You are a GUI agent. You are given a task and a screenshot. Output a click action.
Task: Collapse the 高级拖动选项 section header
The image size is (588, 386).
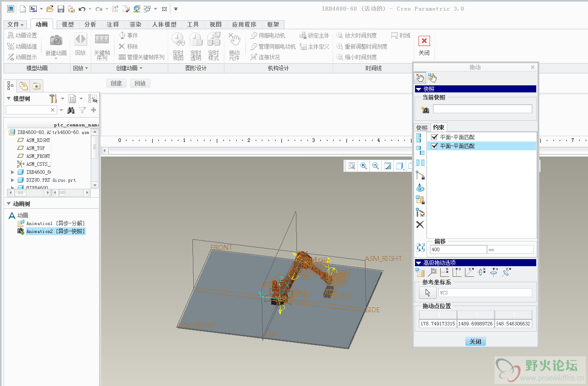(x=475, y=263)
